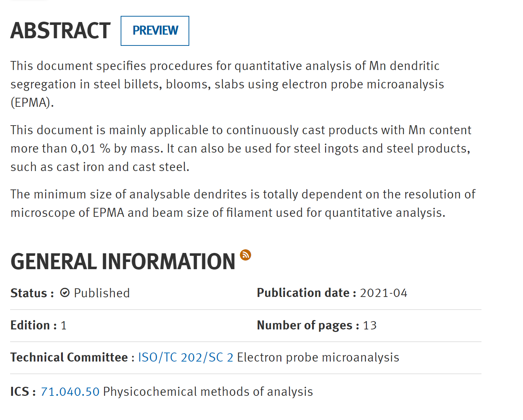Open the orange RSS feed icon
Image resolution: width=523 pixels, height=420 pixels.
[x=246, y=255]
